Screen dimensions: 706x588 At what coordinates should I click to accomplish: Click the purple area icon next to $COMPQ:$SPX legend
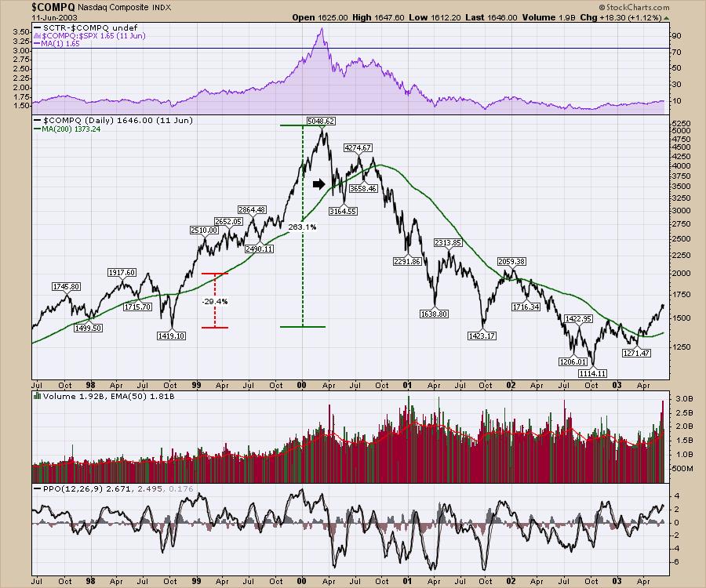click(36, 36)
